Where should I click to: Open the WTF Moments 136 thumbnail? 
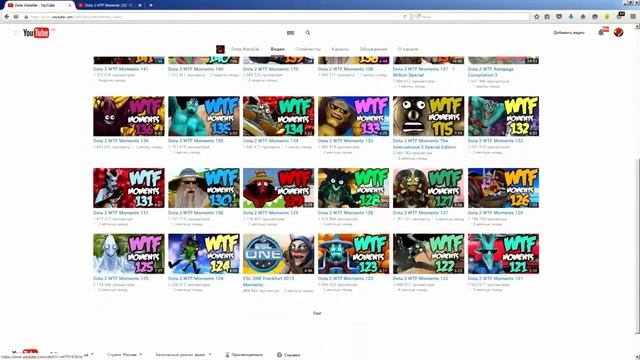(x=129, y=116)
